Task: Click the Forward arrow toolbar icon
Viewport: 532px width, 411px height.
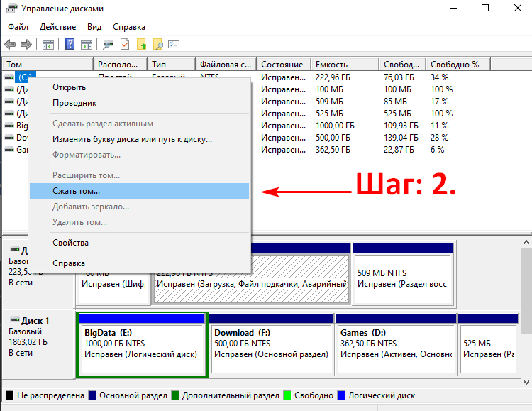Action: pos(26,44)
